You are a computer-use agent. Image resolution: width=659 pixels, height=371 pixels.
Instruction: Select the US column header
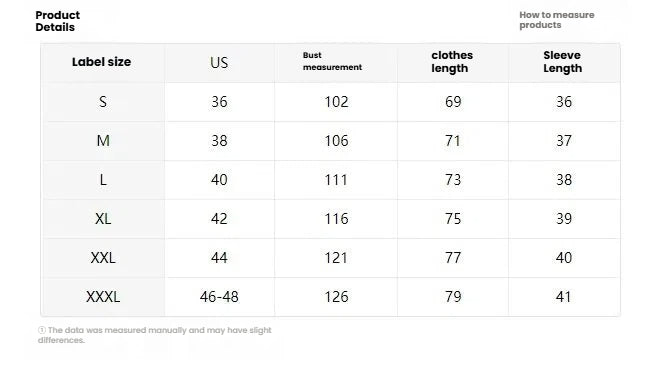pos(219,63)
